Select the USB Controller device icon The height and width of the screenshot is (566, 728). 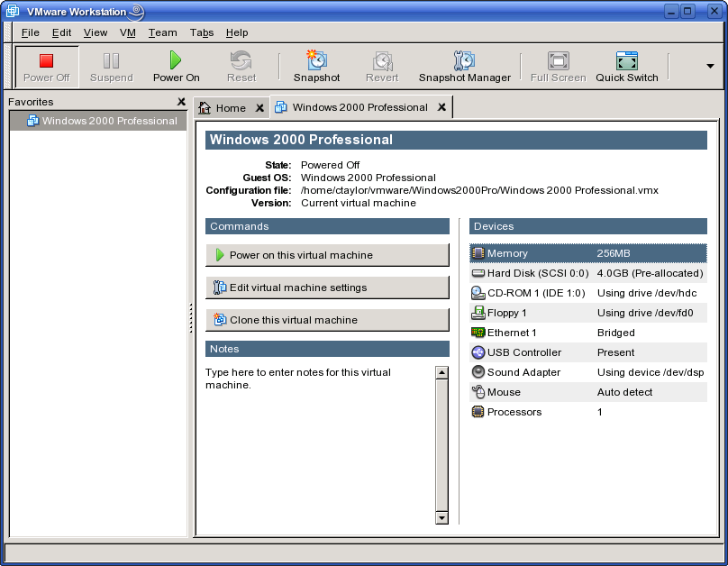478,352
